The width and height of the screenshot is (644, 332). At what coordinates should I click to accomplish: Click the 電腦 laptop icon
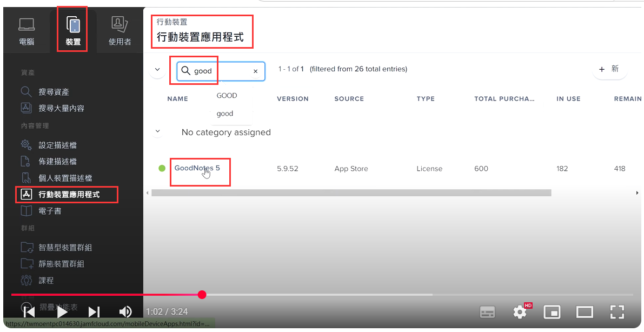(x=26, y=25)
